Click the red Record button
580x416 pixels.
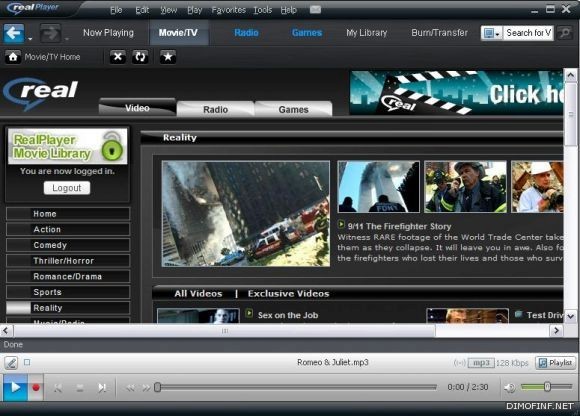point(36,388)
